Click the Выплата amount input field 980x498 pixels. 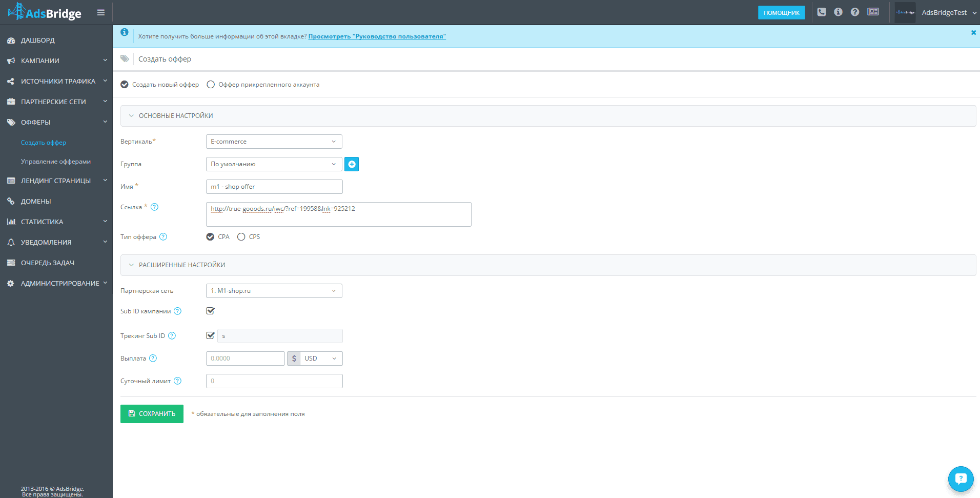pos(245,358)
